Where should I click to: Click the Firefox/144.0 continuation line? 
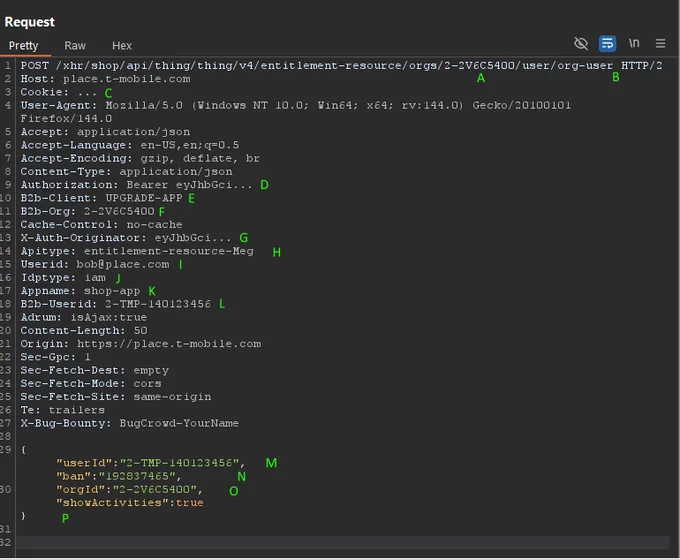pos(66,118)
